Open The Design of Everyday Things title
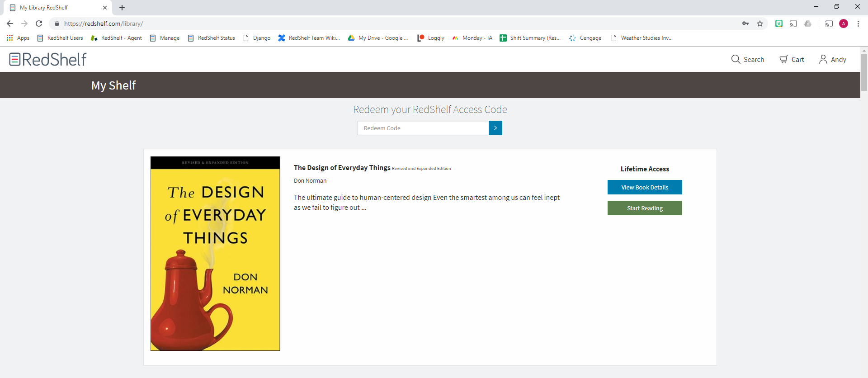The height and width of the screenshot is (378, 868). (x=342, y=168)
